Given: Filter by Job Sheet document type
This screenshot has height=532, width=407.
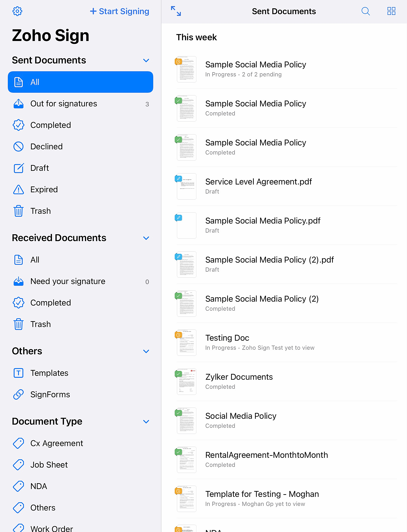Looking at the screenshot, I should (x=81, y=465).
